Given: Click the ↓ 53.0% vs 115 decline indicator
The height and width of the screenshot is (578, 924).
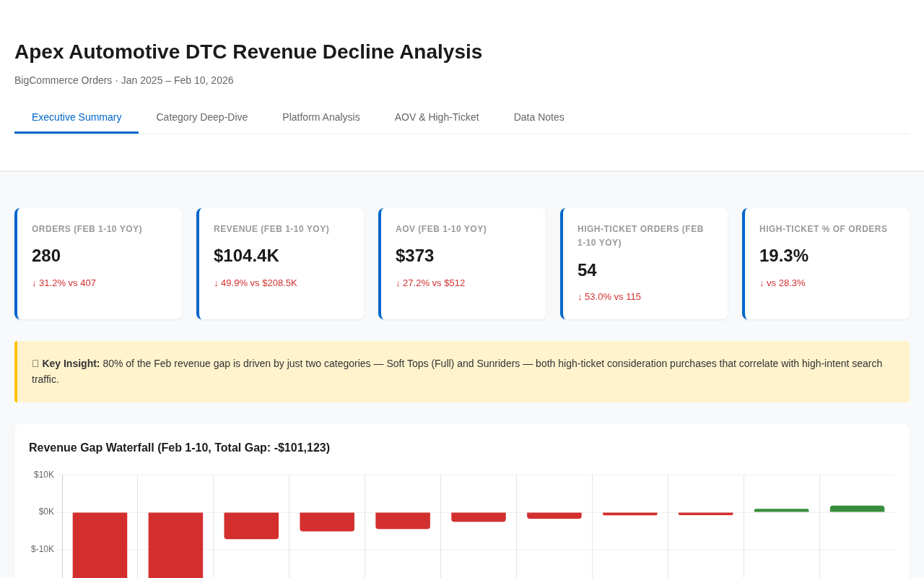Looking at the screenshot, I should (x=609, y=296).
